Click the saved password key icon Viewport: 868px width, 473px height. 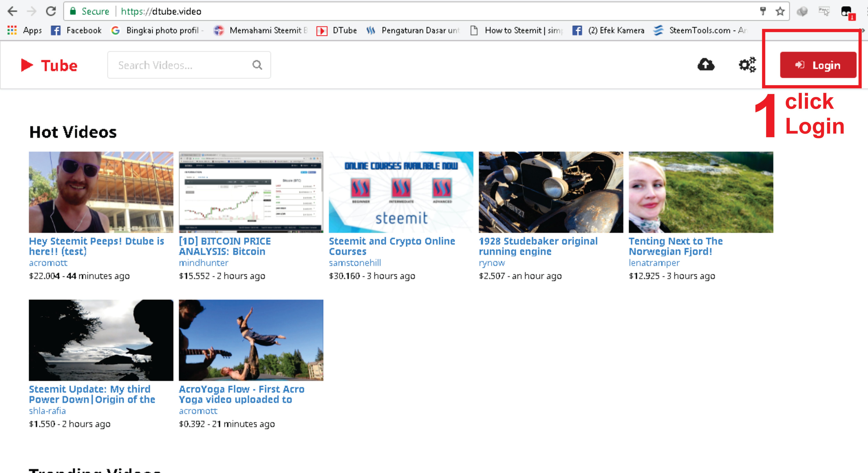(763, 11)
